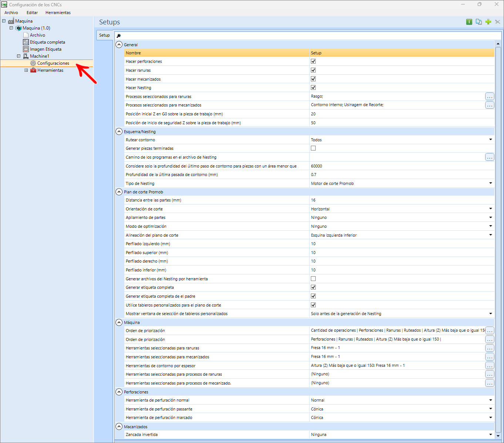504x443 pixels.
Task: Select Configuraciones in the tree
Action: point(53,63)
